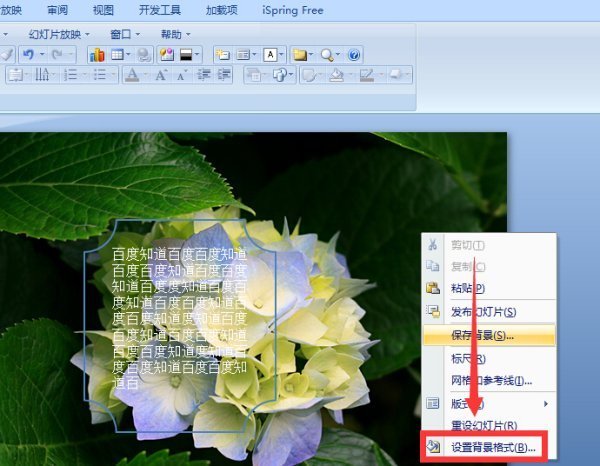Click the Redo arrow icon
Image resolution: width=600 pixels, height=466 pixels.
[x=57, y=55]
